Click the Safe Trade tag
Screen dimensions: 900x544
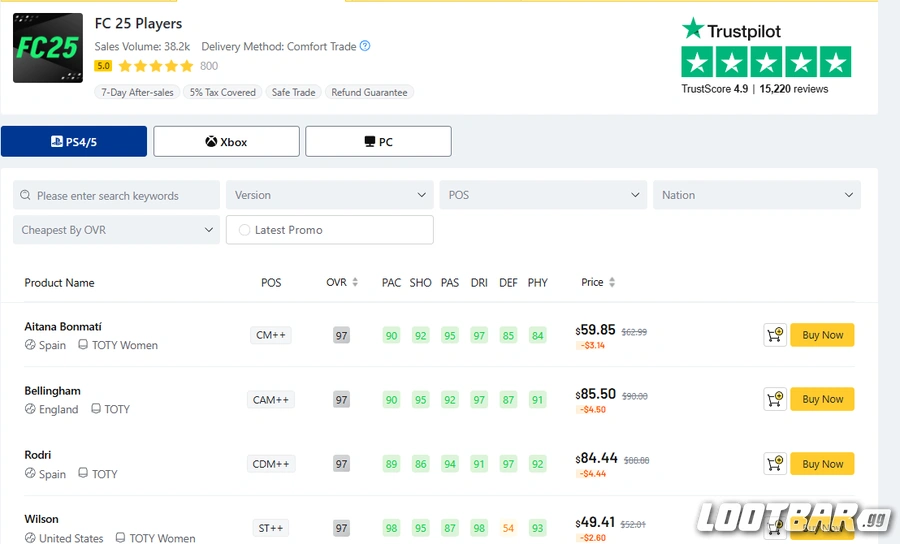pyautogui.click(x=293, y=92)
